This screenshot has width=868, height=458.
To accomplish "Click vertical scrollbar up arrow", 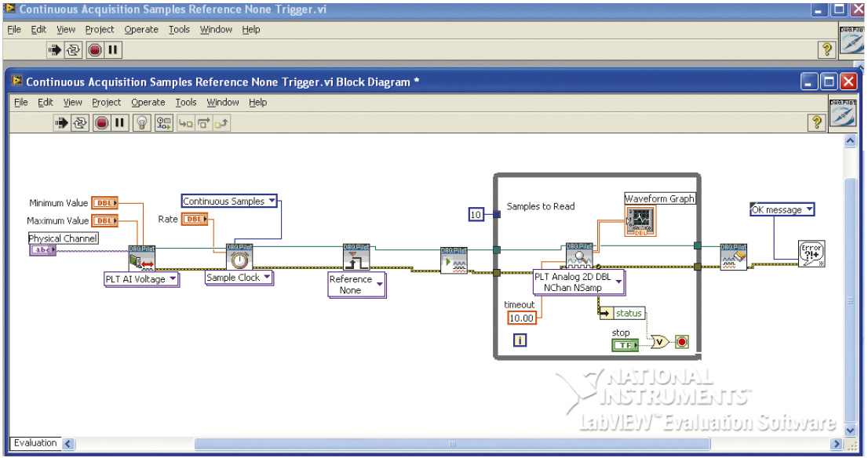I will [850, 141].
